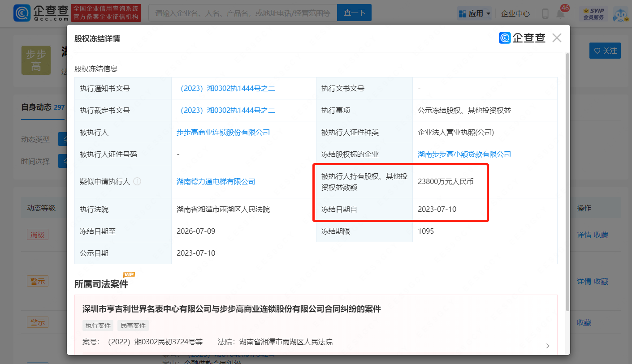Click the 企业法人营业执照(公司) cell

[456, 133]
